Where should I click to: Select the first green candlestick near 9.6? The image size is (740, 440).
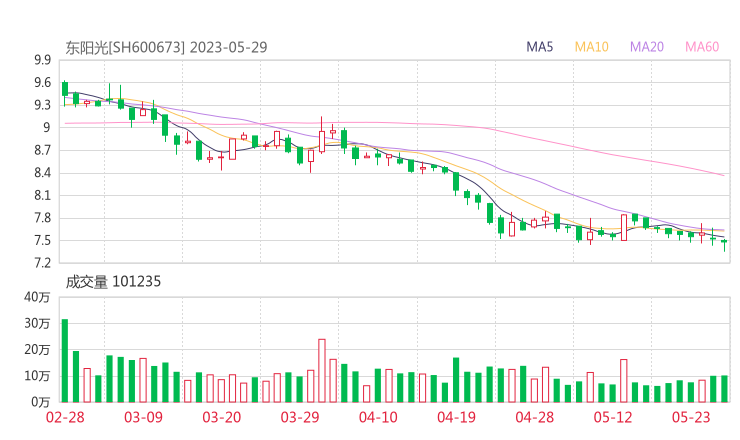pos(65,93)
